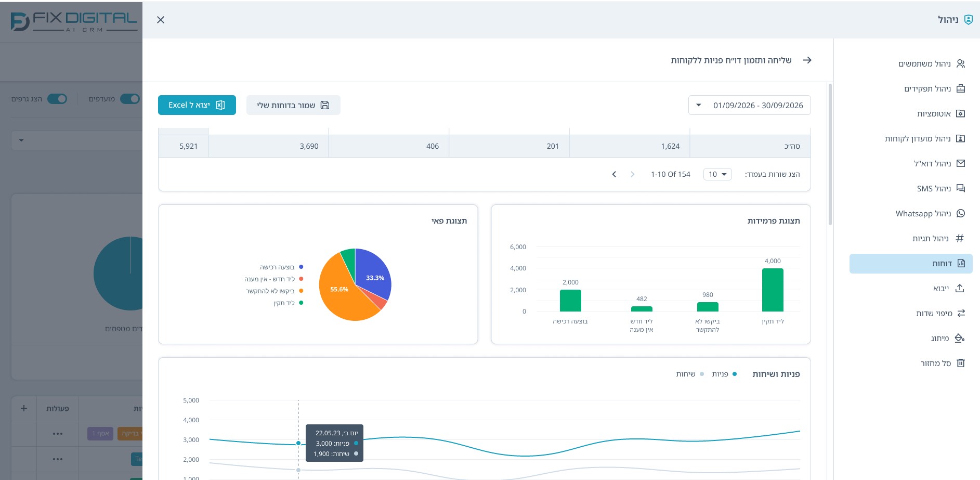This screenshot has width=980, height=480.
Task: Open first row actions three-dots menu
Action: (58, 434)
